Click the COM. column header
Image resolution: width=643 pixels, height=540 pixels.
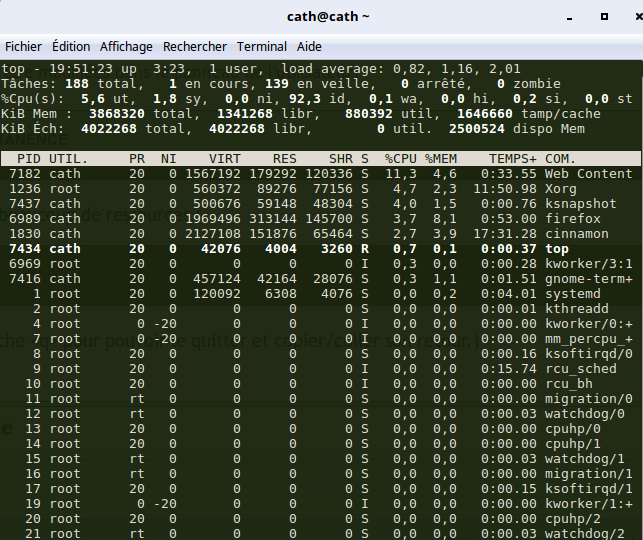[x=561, y=159]
